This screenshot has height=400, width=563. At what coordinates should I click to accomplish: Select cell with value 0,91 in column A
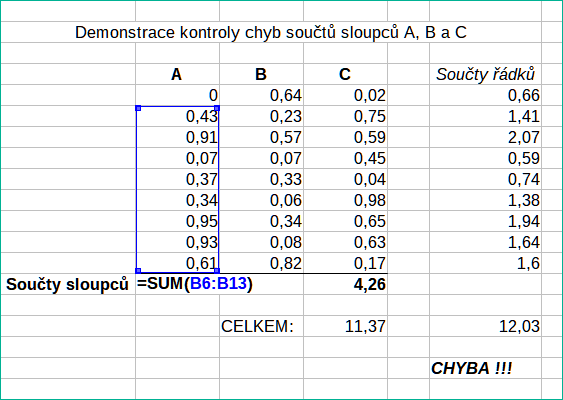tap(177, 137)
